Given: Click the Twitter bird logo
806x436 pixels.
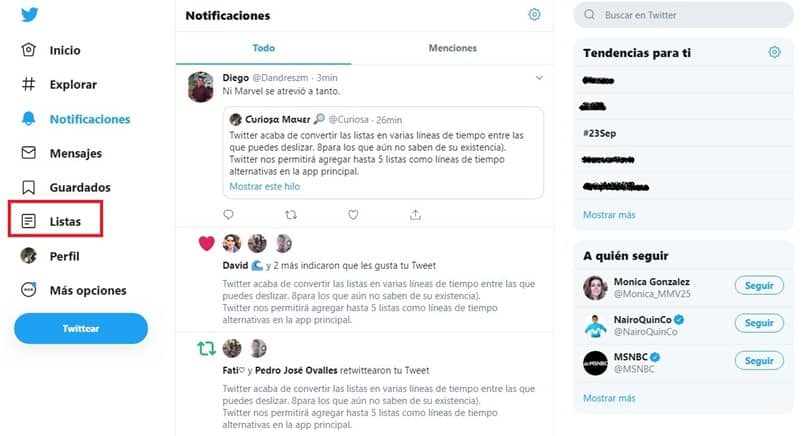Looking at the screenshot, I should pyautogui.click(x=29, y=14).
